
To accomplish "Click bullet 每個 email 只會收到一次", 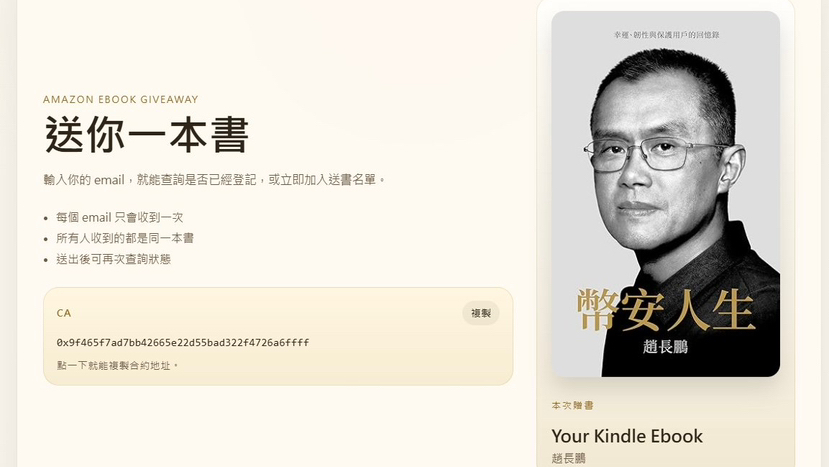I will (x=119, y=217).
